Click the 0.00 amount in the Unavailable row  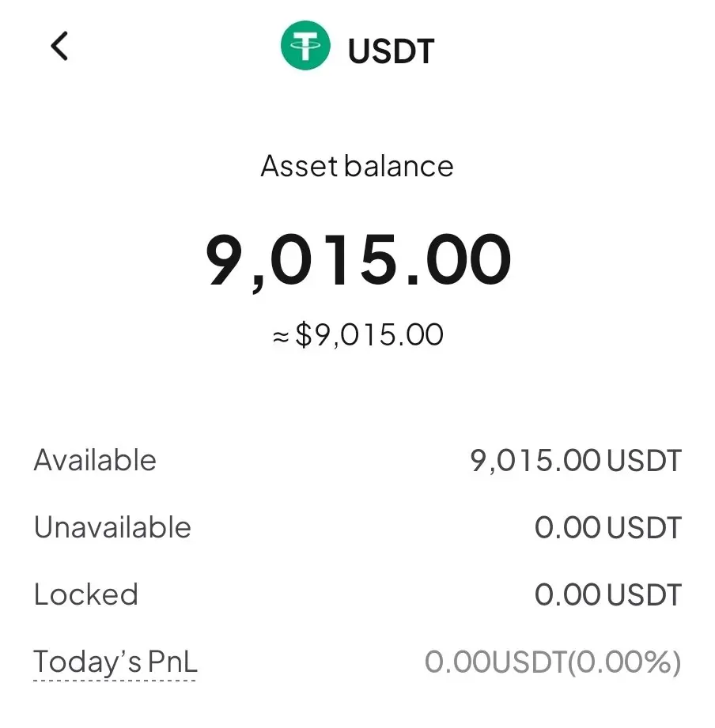(568, 528)
